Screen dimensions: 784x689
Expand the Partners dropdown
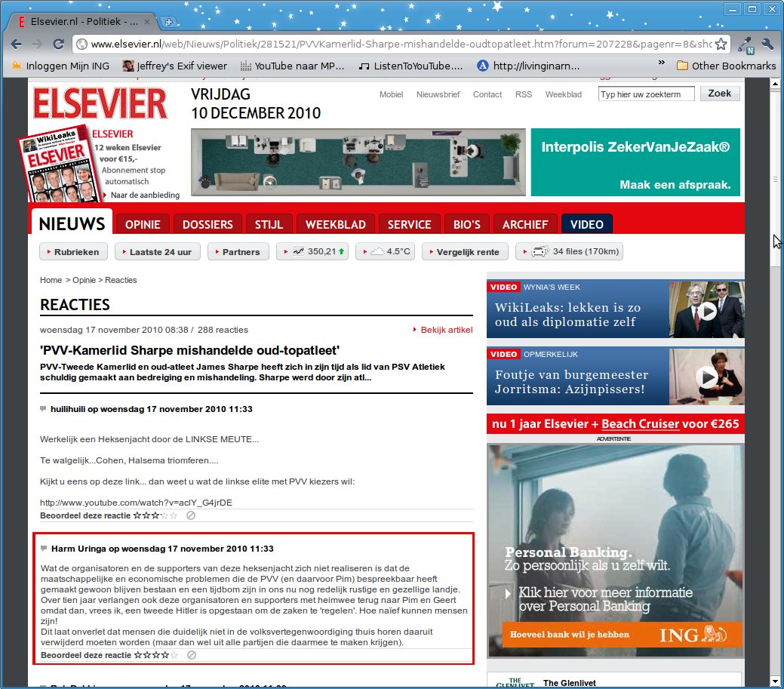(x=238, y=251)
